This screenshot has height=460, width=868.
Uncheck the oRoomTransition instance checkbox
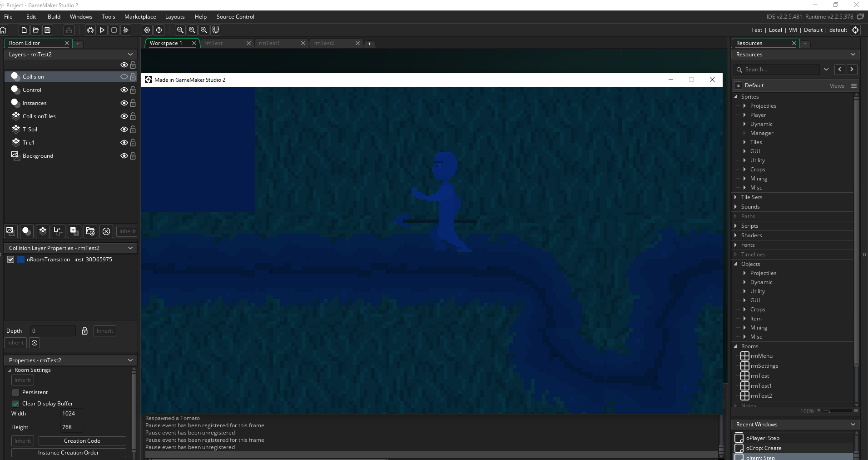pyautogui.click(x=11, y=260)
